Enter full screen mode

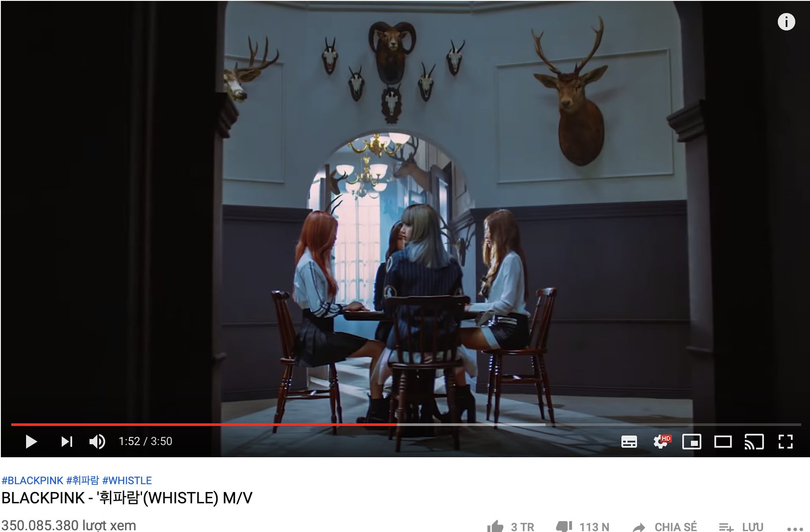(x=786, y=442)
